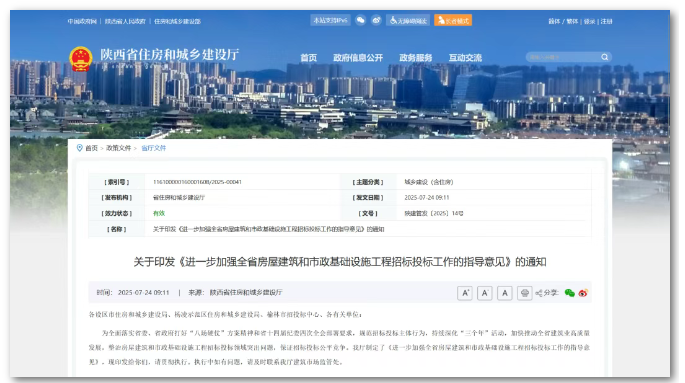
Task: Open the WeChat icon in top bar
Action: pyautogui.click(x=360, y=20)
